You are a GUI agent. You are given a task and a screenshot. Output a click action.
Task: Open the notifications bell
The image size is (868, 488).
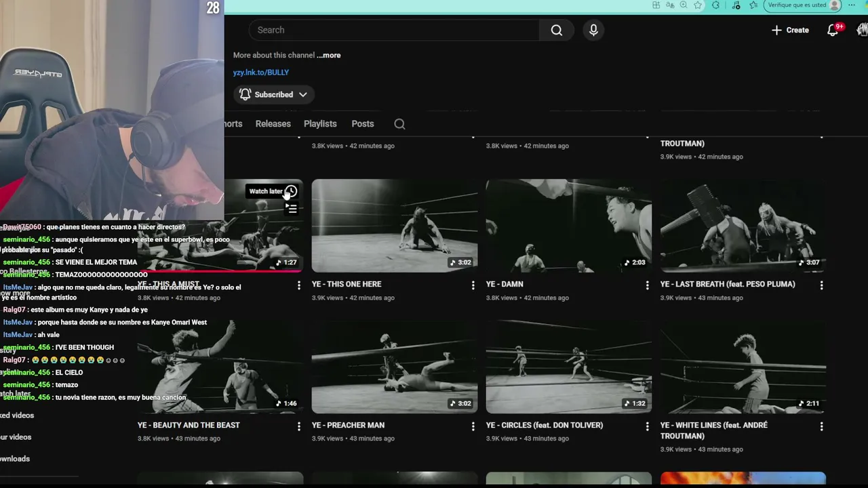pyautogui.click(x=833, y=30)
